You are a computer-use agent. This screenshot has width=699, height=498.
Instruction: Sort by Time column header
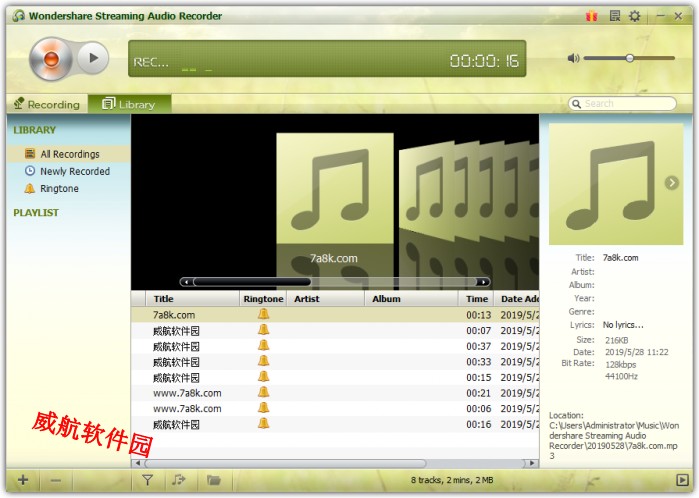click(477, 299)
